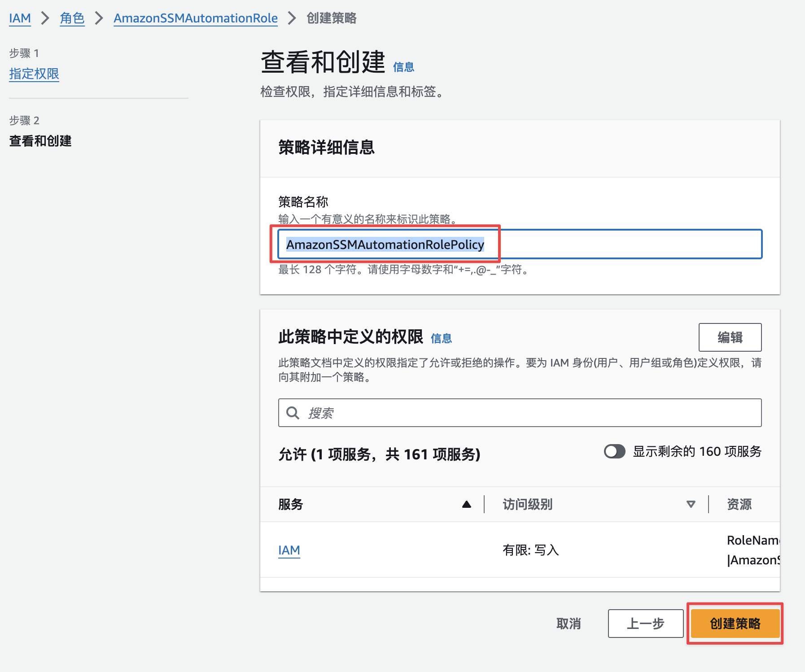Image resolution: width=805 pixels, height=672 pixels.
Task: Toggle 显示剩余的 160 项服务 switch
Action: 614,451
